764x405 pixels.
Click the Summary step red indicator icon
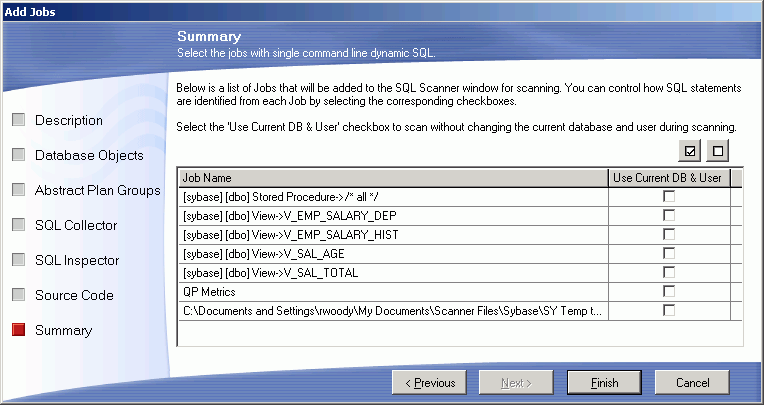pos(19,330)
